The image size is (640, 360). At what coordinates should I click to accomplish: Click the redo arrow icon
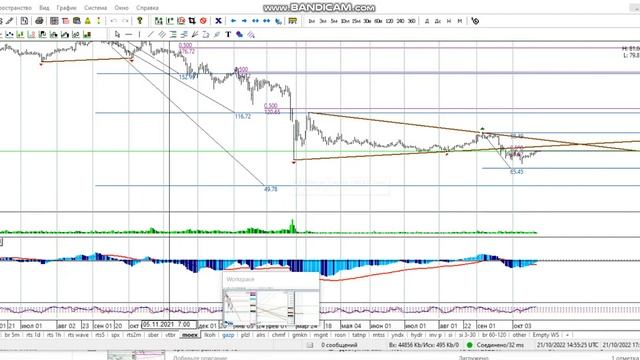pos(125,21)
